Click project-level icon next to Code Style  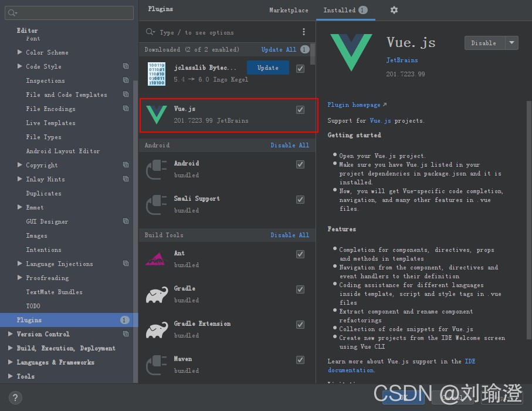point(126,66)
